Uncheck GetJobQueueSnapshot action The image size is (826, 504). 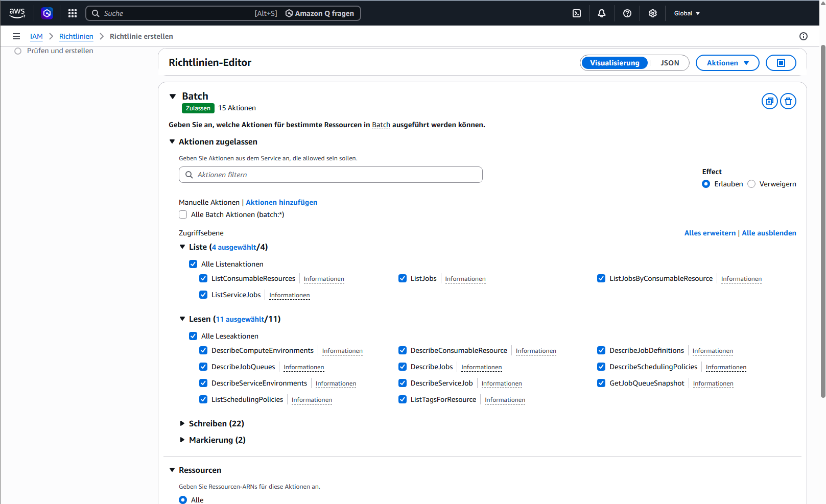pos(601,383)
